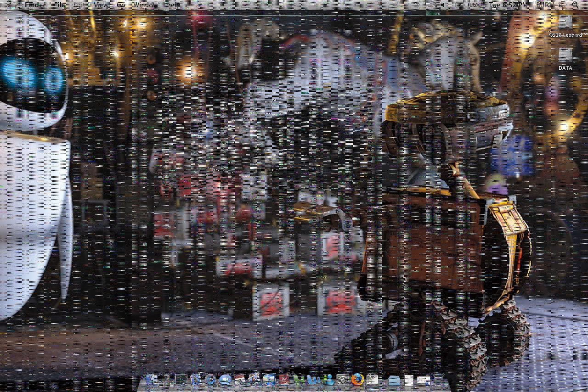The image size is (588, 392).
Task: Click the fast user switching name in menu bar
Action: click(549, 5)
